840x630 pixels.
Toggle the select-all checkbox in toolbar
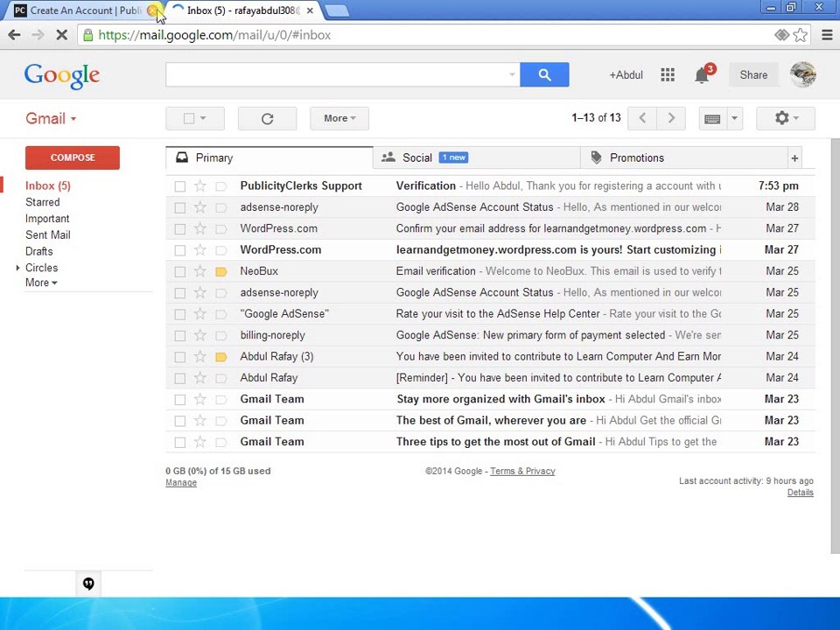pyautogui.click(x=189, y=118)
